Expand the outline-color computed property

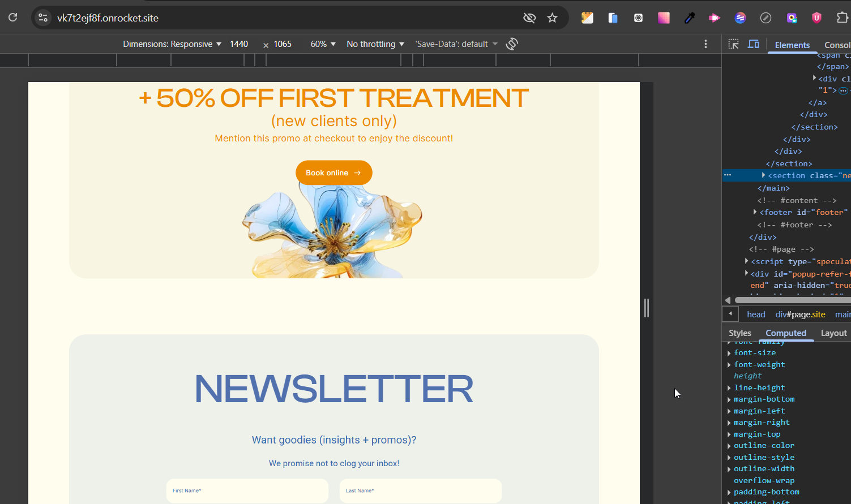point(729,446)
